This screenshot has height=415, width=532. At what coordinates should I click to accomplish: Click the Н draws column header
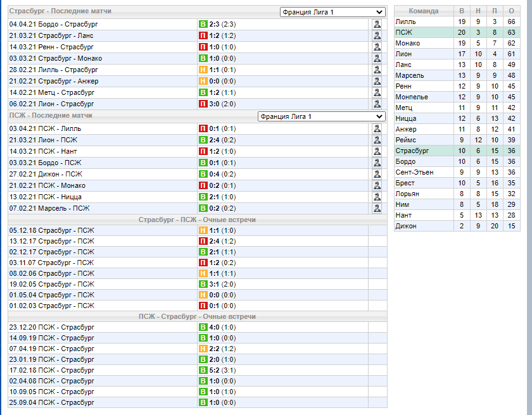478,11
